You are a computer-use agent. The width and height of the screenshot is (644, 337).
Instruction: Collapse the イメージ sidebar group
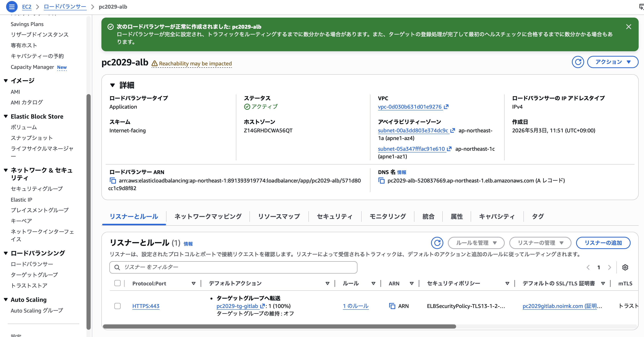pyautogui.click(x=6, y=81)
